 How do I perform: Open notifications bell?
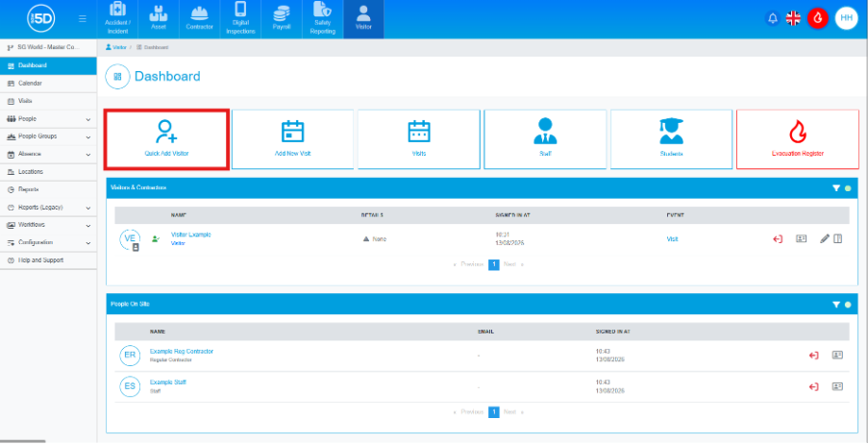773,18
